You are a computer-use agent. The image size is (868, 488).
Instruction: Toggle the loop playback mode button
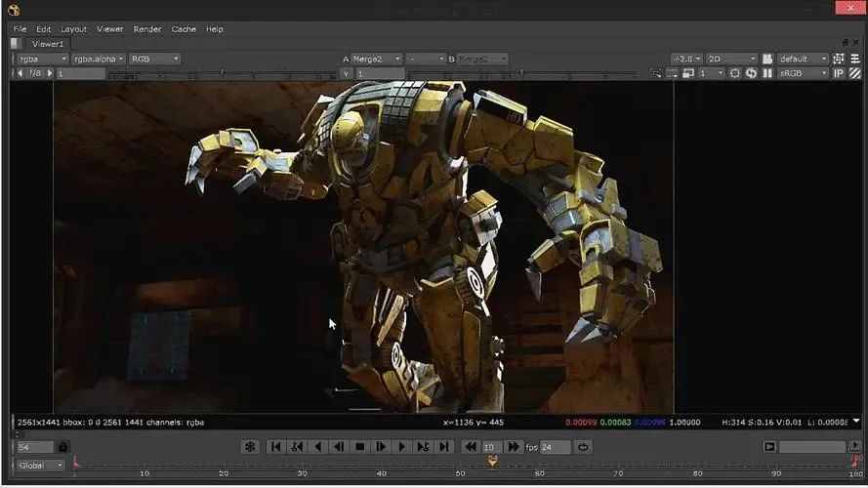coord(583,447)
